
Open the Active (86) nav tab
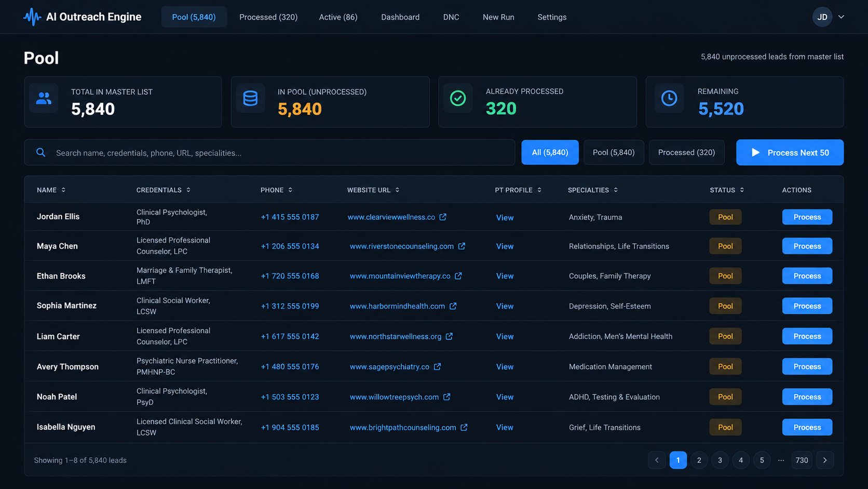click(x=338, y=17)
